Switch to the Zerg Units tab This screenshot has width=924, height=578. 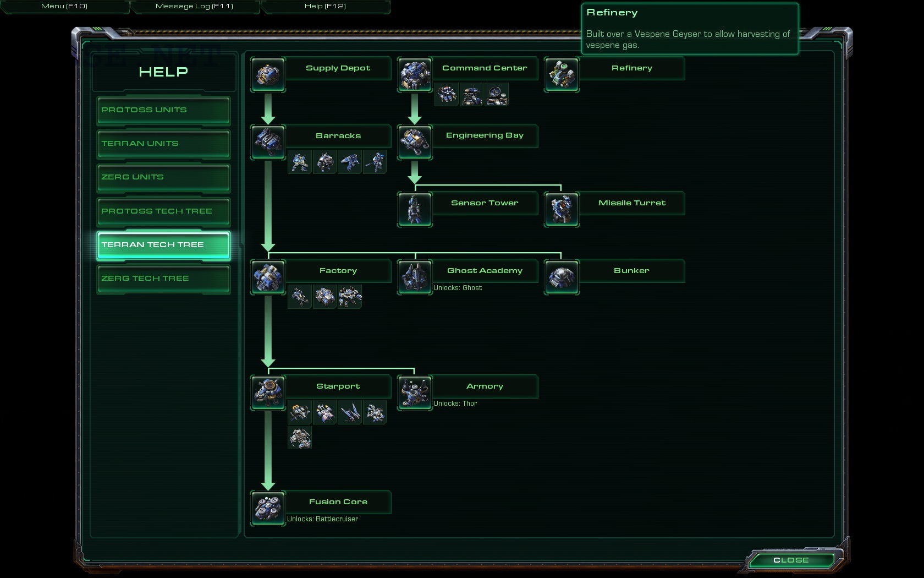(163, 177)
